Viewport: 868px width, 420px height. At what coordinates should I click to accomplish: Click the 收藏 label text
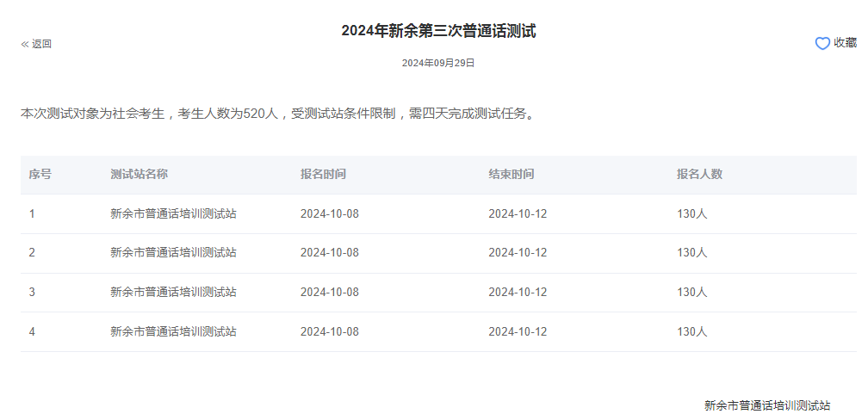(x=845, y=43)
